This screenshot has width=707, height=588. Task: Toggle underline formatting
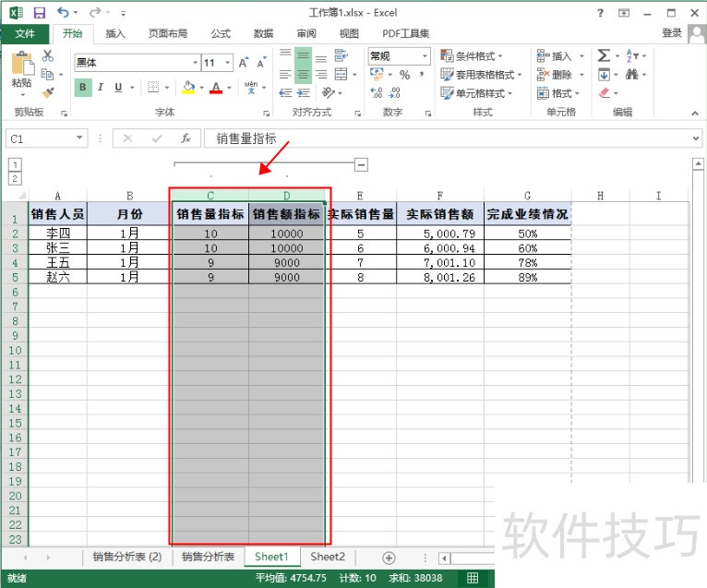pyautogui.click(x=118, y=87)
